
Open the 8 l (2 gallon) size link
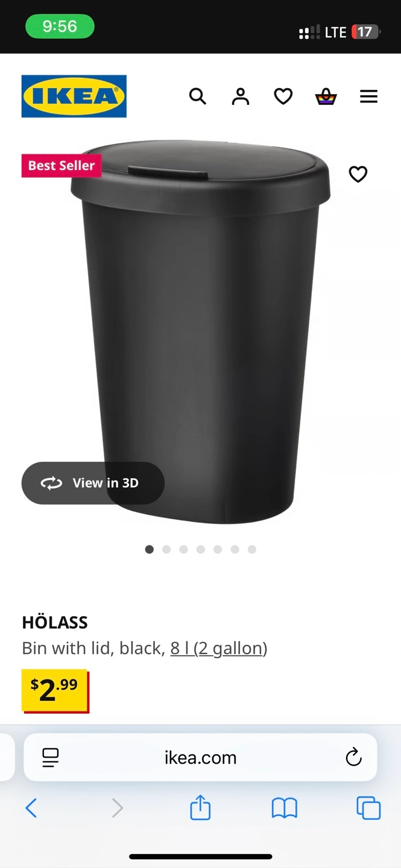point(219,649)
